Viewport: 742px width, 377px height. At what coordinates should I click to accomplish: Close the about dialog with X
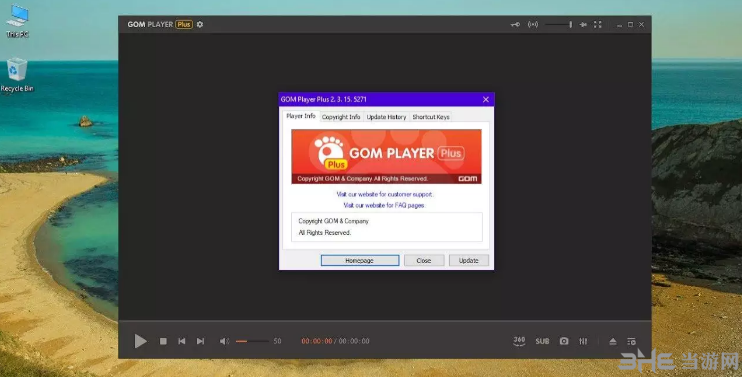[x=486, y=99]
